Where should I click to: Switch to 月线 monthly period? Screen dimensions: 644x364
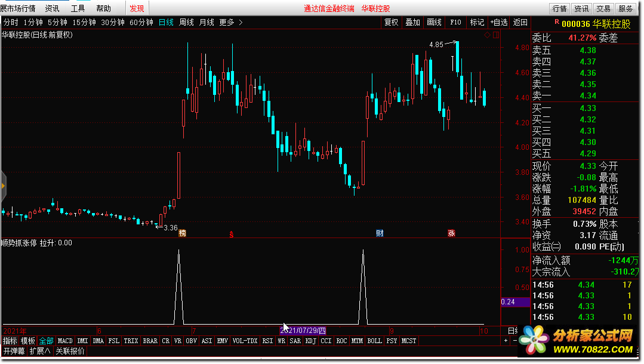(x=206, y=22)
